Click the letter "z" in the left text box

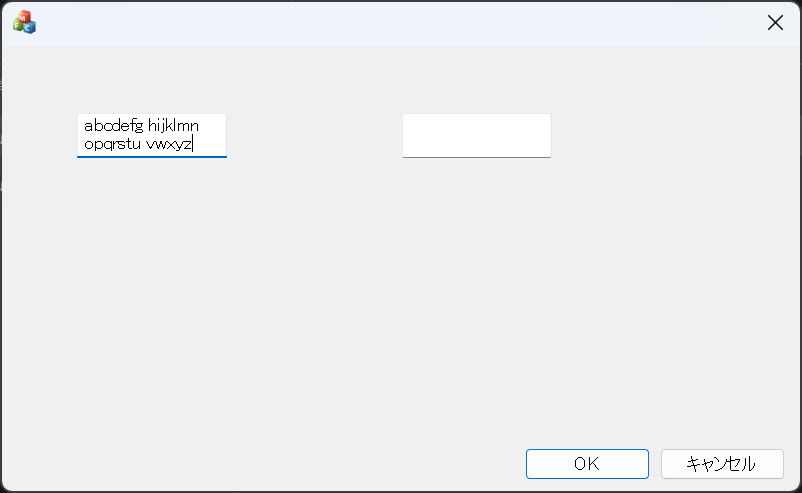187,144
